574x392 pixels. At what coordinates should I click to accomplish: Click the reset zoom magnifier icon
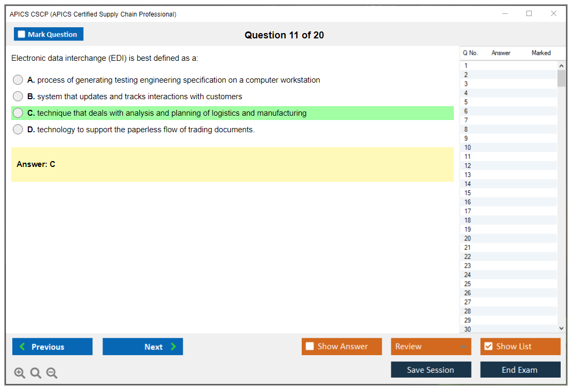(36, 373)
